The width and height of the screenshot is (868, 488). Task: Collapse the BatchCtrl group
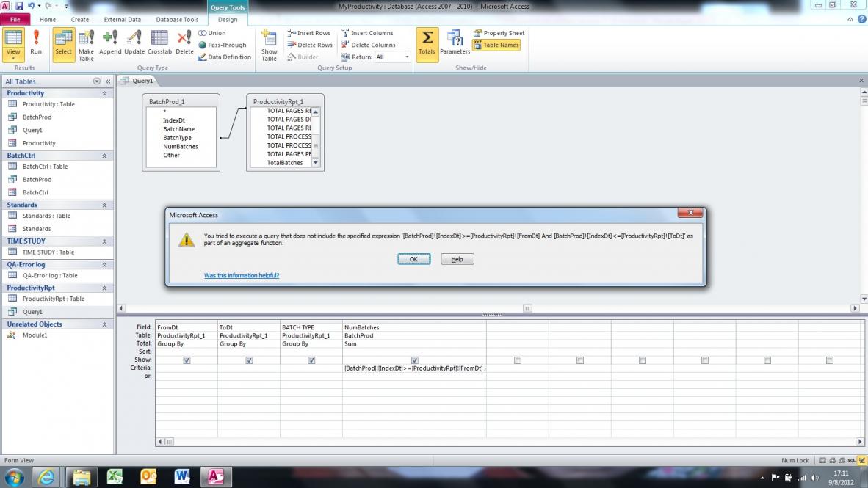point(104,156)
